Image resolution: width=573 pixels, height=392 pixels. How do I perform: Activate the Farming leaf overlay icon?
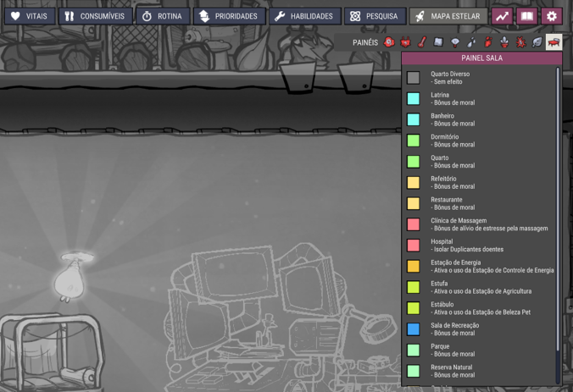[537, 42]
